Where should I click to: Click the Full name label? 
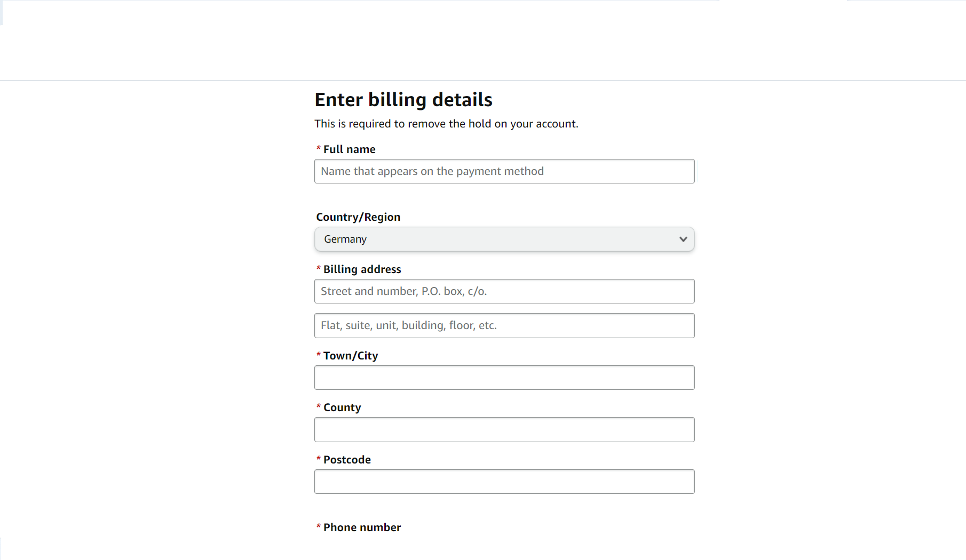[350, 149]
